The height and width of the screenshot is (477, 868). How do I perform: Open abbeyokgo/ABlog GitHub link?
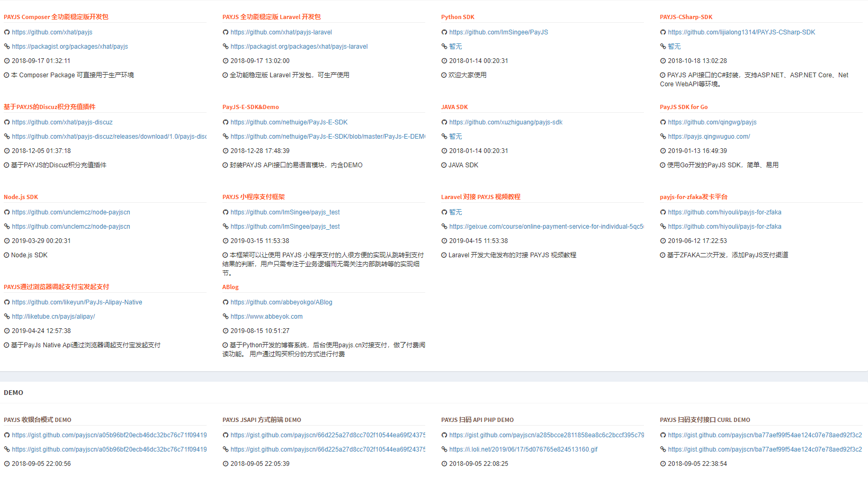pyautogui.click(x=281, y=302)
